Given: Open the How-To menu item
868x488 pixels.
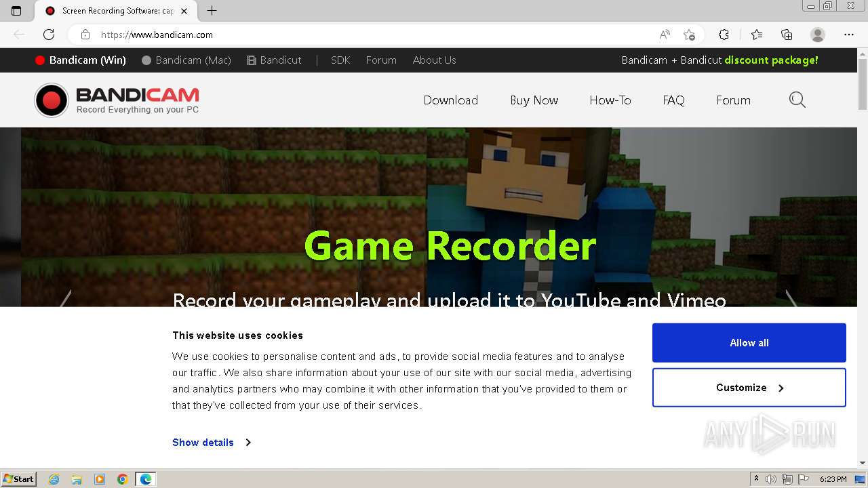Looking at the screenshot, I should click(x=610, y=100).
